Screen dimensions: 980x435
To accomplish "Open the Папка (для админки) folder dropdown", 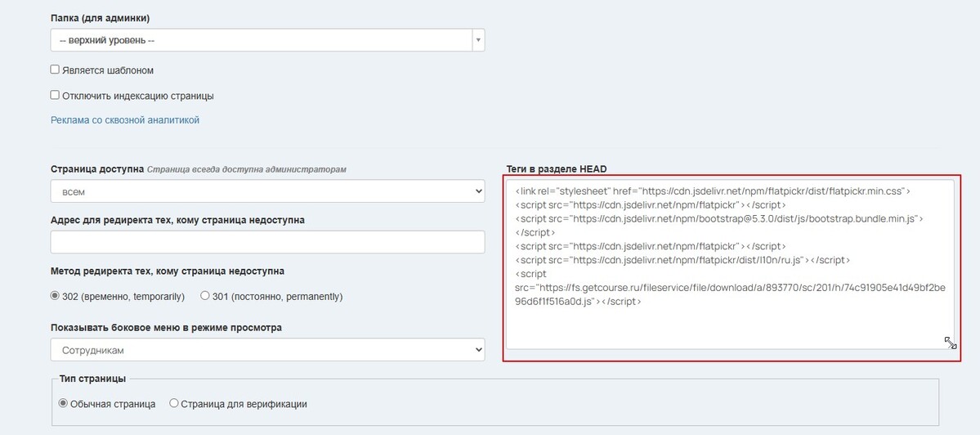I will coord(267,41).
